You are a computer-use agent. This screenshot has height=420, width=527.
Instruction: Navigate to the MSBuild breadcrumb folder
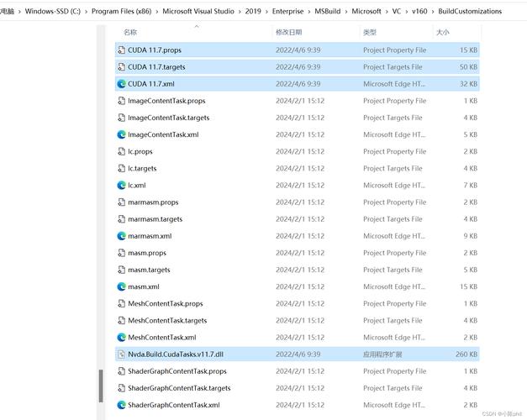[328, 12]
